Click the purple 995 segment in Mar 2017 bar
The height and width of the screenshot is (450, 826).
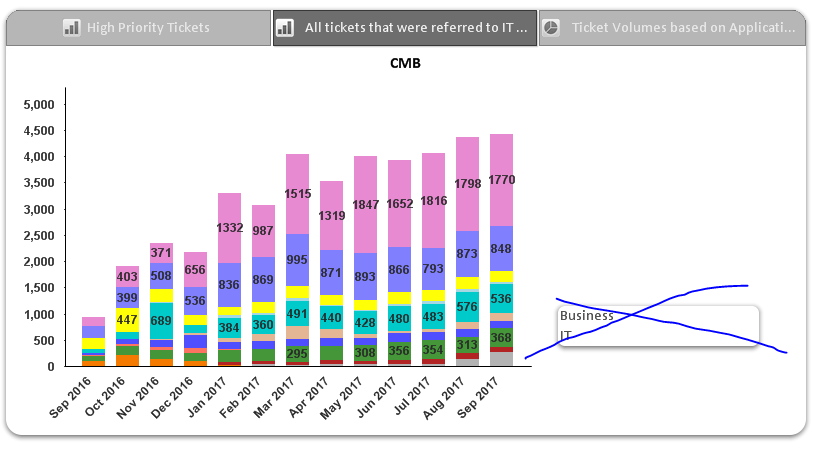[x=297, y=260]
